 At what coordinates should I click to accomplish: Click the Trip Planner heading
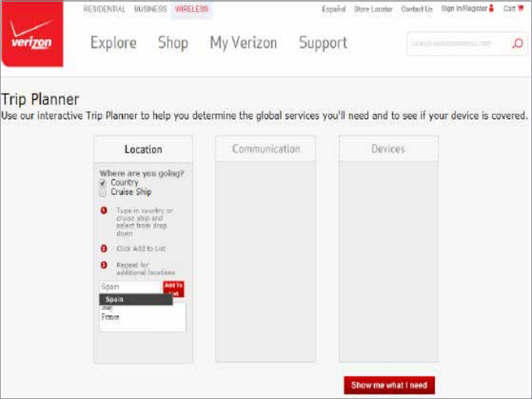[x=40, y=100]
